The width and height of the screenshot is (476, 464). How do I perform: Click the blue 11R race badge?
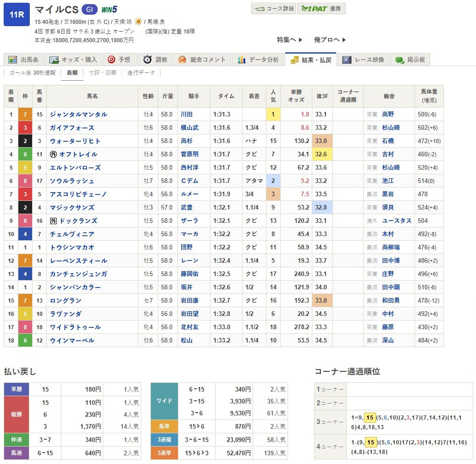(17, 14)
